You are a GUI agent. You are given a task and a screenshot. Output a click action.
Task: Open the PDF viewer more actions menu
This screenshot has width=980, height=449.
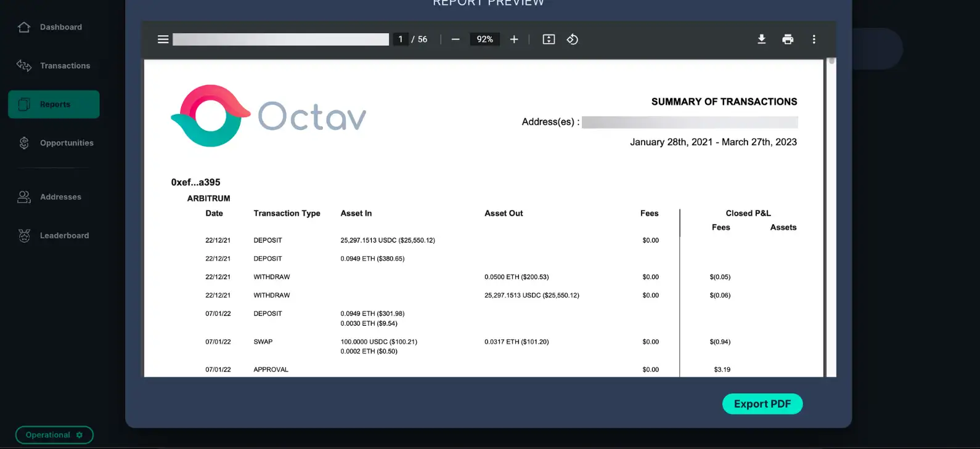click(x=814, y=39)
